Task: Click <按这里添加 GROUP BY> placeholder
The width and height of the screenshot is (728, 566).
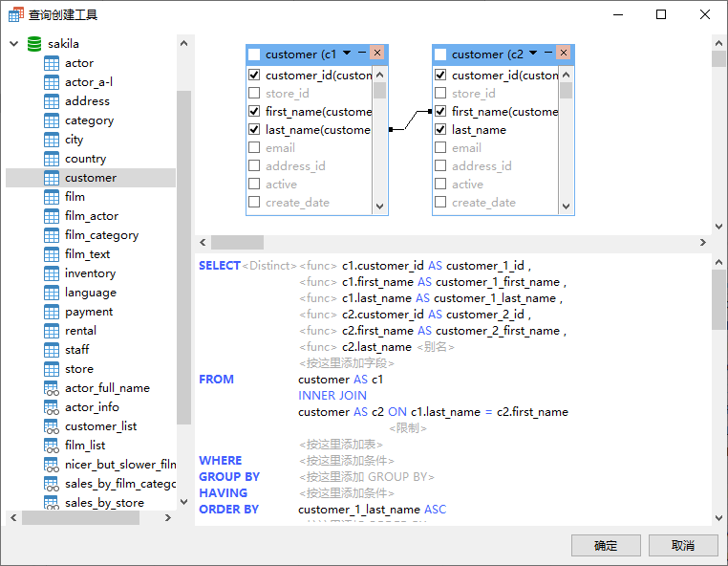Action: point(366,477)
